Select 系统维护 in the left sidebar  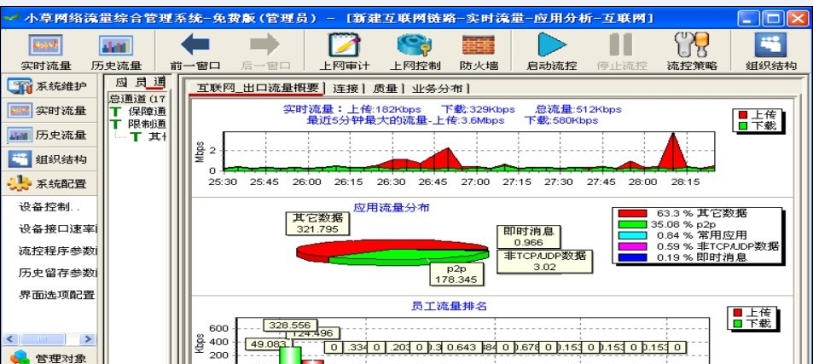click(49, 86)
